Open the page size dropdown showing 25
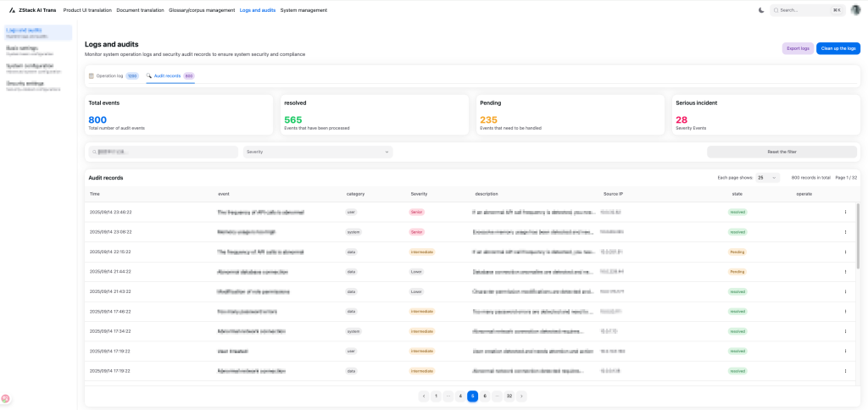 (x=768, y=178)
